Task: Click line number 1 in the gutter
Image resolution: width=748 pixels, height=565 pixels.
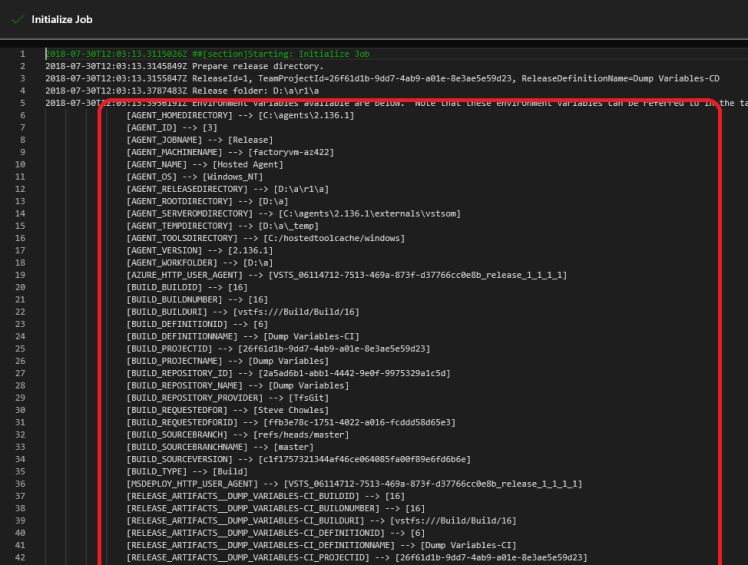Action: (21, 53)
